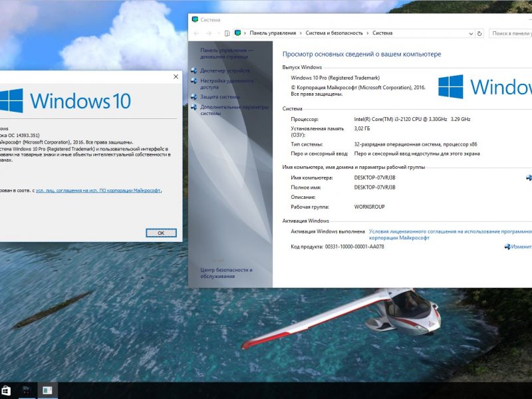The height and width of the screenshot is (399, 532).
Task: Open the Диспетчер устройств link
Action: (225, 70)
